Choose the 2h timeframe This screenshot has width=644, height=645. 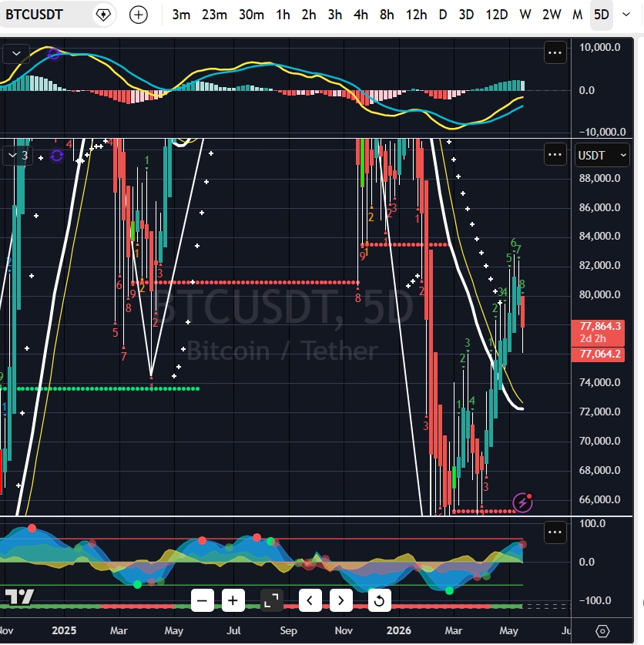309,15
